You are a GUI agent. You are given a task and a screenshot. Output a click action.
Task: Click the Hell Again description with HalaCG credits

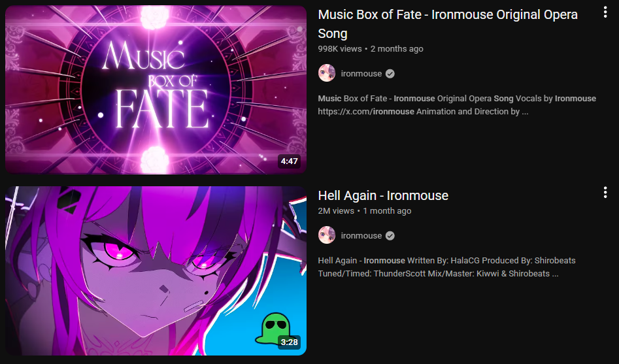point(447,267)
